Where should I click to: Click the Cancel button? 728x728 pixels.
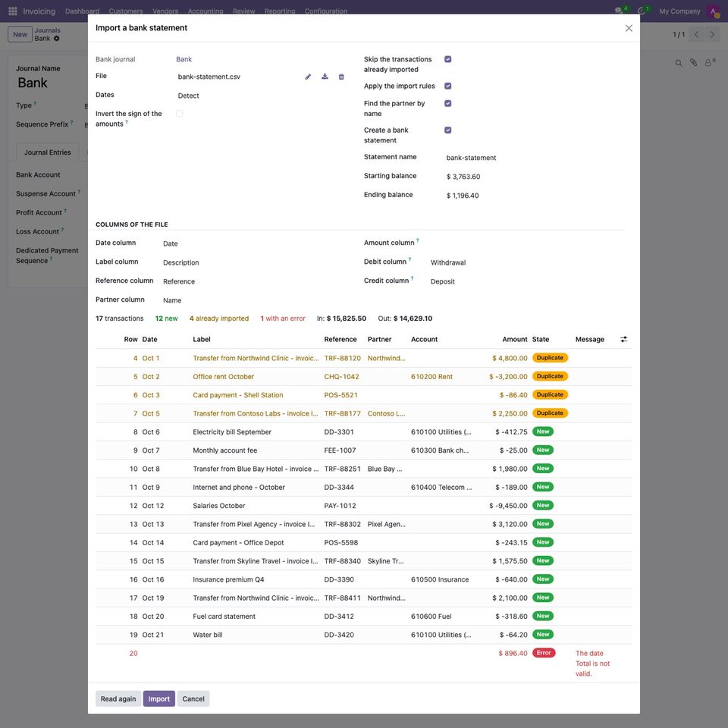(193, 698)
